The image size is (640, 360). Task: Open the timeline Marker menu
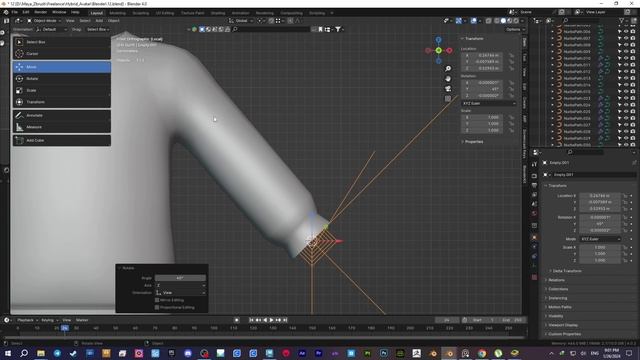pyautogui.click(x=82, y=320)
